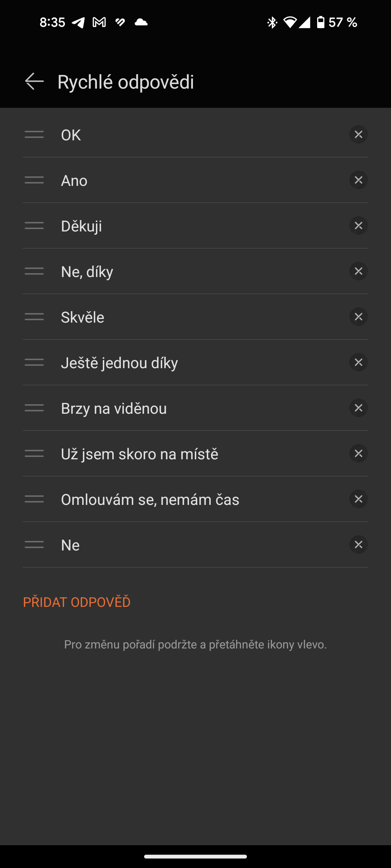Tap the back arrow icon
The height and width of the screenshot is (868, 391).
[x=34, y=81]
